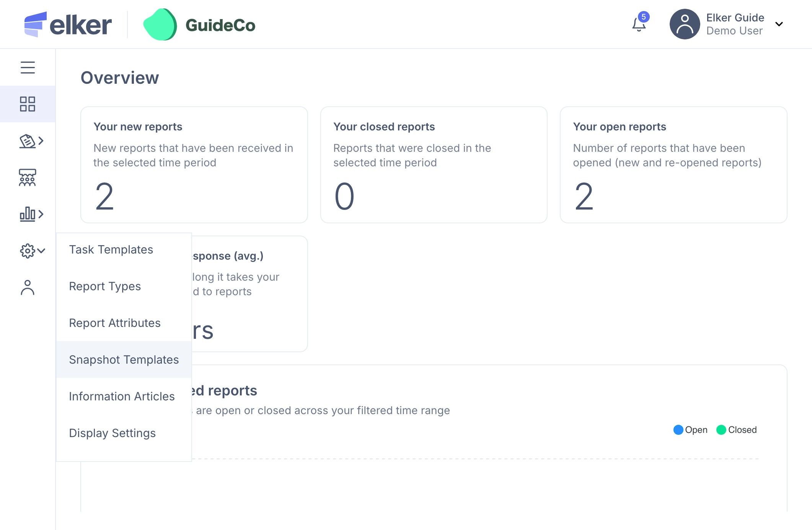
Task: Open Report Attributes menu item
Action: click(x=115, y=323)
